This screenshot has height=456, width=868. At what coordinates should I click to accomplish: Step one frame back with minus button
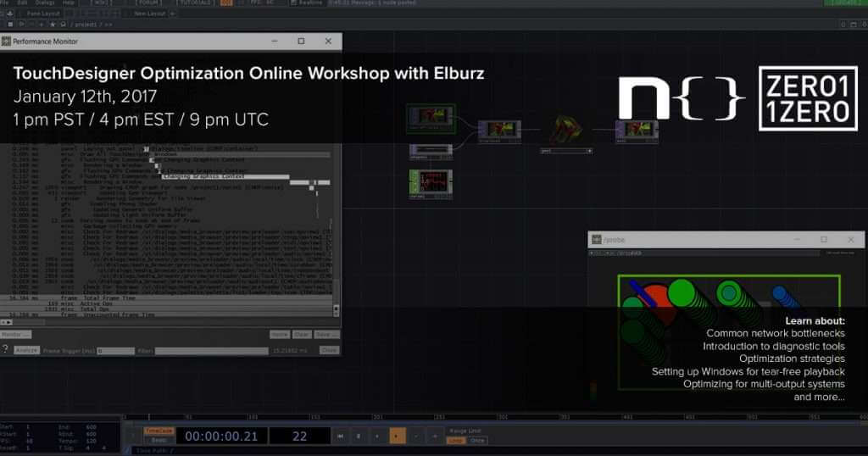pyautogui.click(x=415, y=436)
